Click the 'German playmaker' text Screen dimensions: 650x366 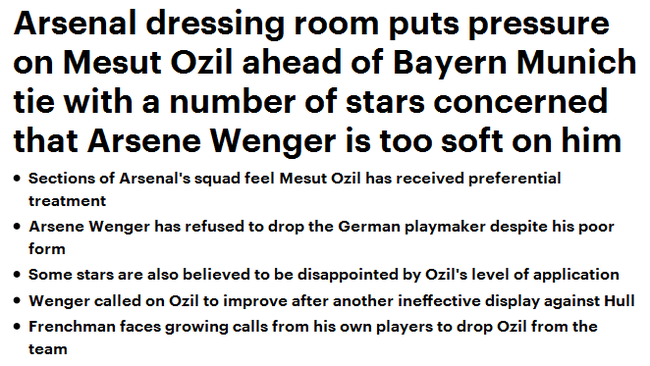point(412,227)
